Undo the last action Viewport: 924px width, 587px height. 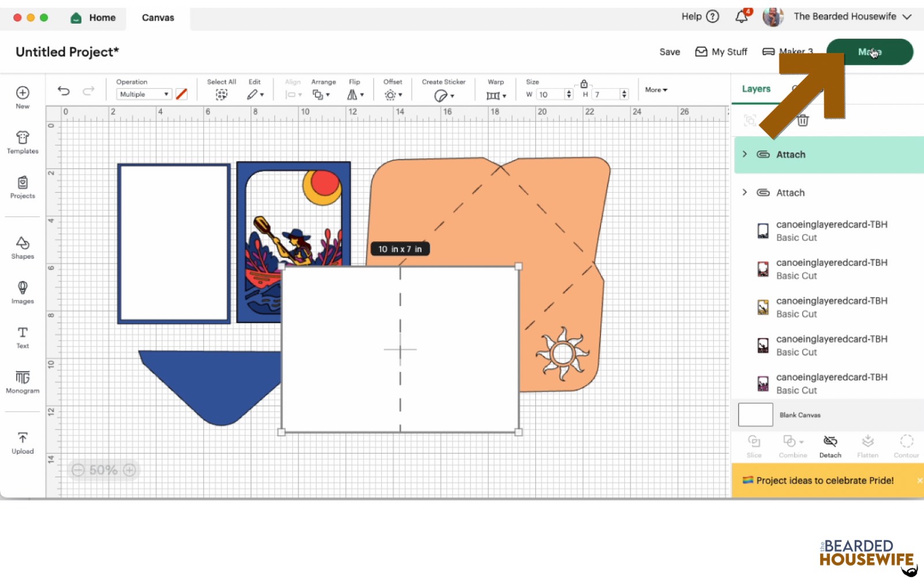point(64,91)
